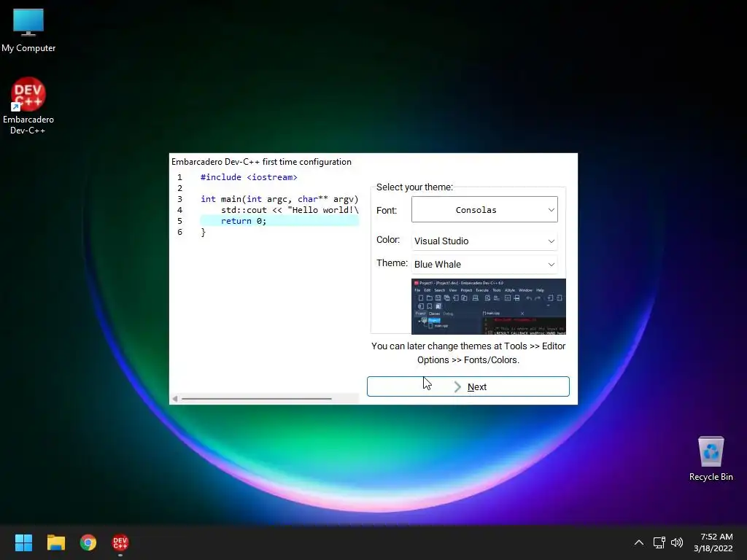The height and width of the screenshot is (560, 747).
Task: Open the My Computer desktop icon
Action: (x=28, y=30)
